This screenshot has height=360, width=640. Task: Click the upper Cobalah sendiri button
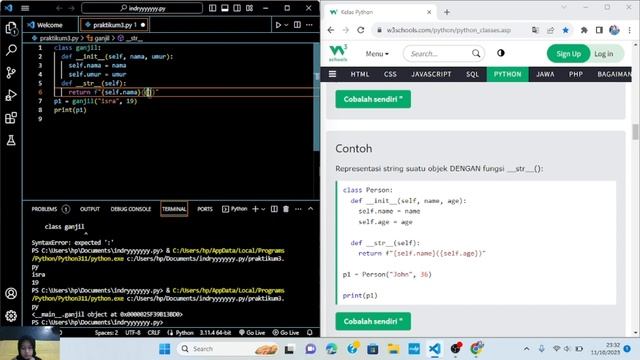click(x=373, y=99)
